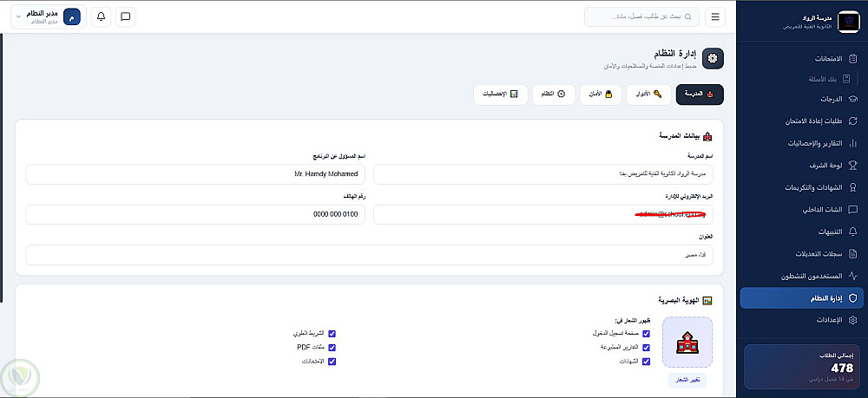Open notifications bell in header
The width and height of the screenshot is (868, 398).
(101, 16)
